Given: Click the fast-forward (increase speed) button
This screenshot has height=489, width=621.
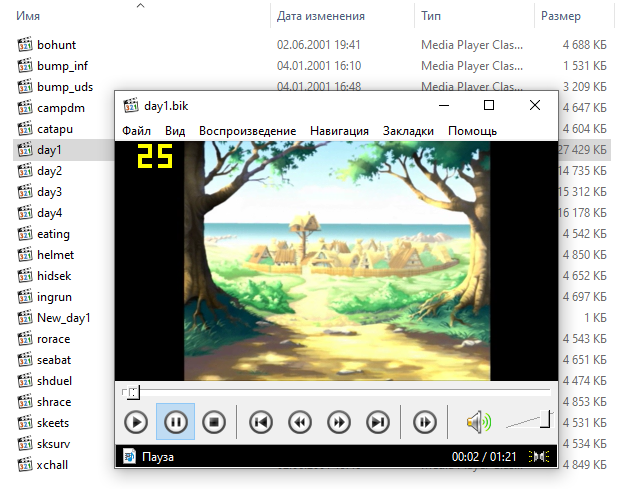Looking at the screenshot, I should pyautogui.click(x=339, y=422).
